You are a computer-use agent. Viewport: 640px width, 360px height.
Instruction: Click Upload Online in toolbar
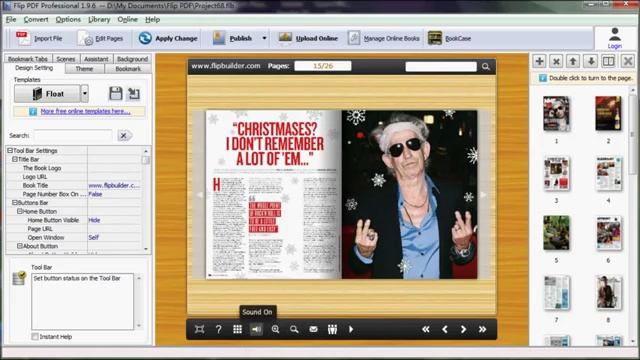[x=308, y=38]
